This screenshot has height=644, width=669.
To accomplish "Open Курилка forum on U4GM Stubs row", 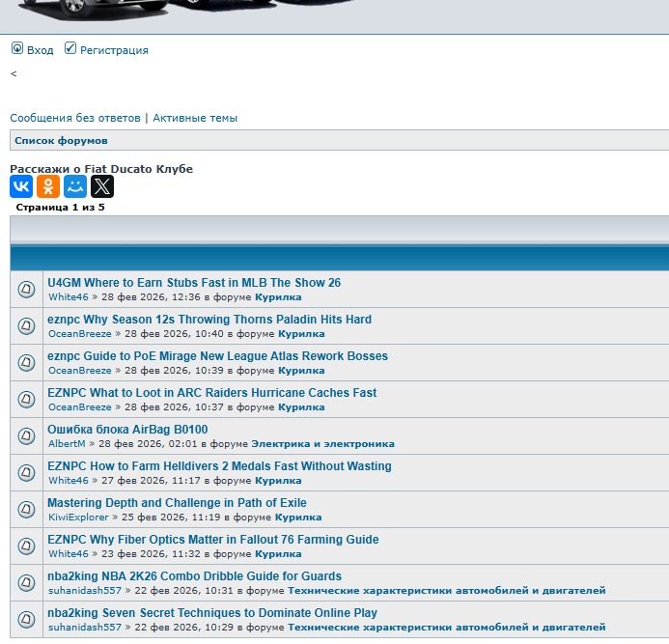I will pos(278,297).
